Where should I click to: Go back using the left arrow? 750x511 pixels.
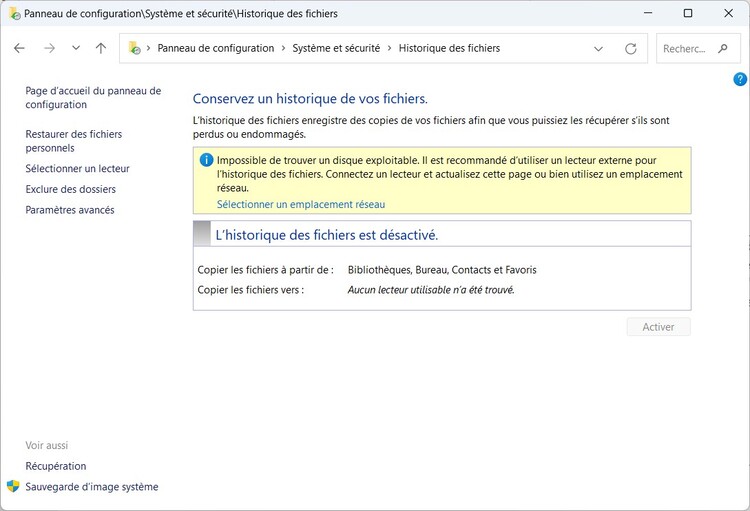click(19, 48)
